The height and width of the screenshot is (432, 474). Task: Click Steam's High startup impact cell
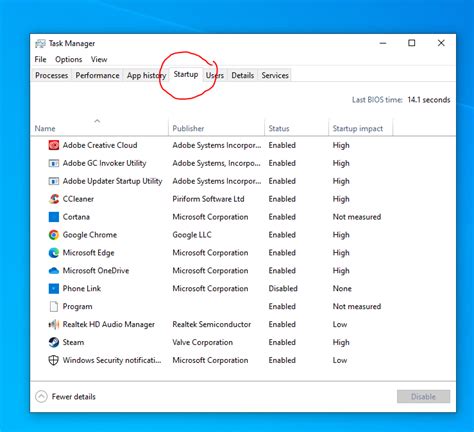click(341, 342)
